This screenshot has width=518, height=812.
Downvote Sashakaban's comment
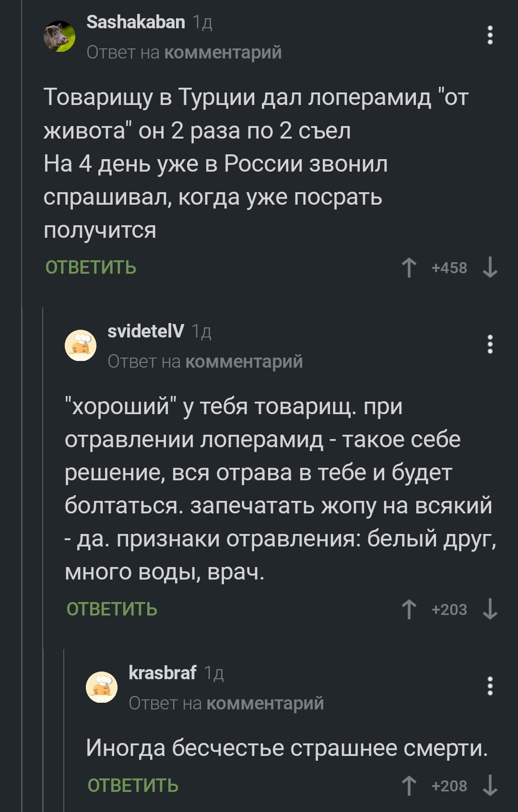click(x=490, y=268)
